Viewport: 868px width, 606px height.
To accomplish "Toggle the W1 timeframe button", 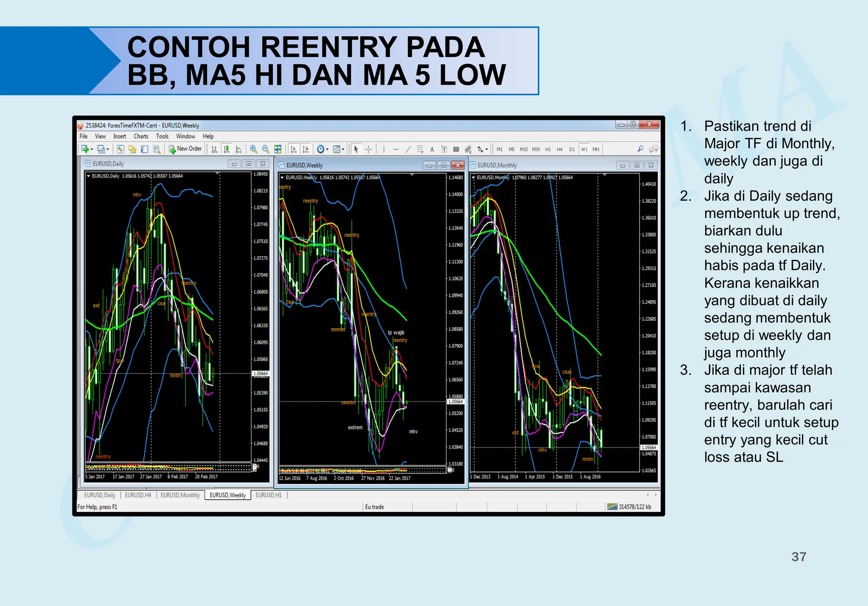I will pos(584,149).
